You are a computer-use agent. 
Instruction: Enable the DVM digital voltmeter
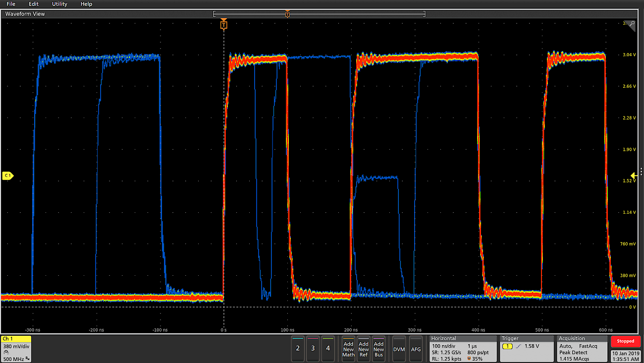pos(399,349)
